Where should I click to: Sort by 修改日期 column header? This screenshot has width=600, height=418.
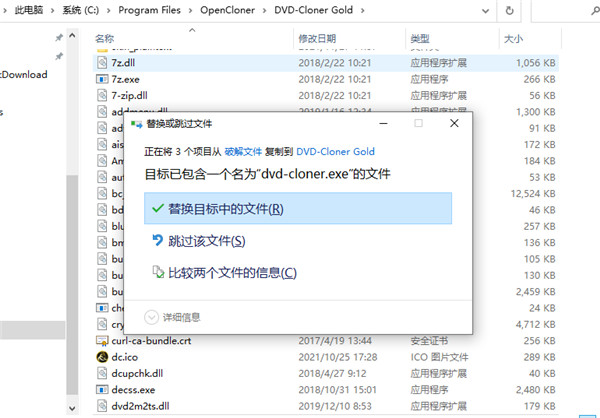(x=317, y=39)
